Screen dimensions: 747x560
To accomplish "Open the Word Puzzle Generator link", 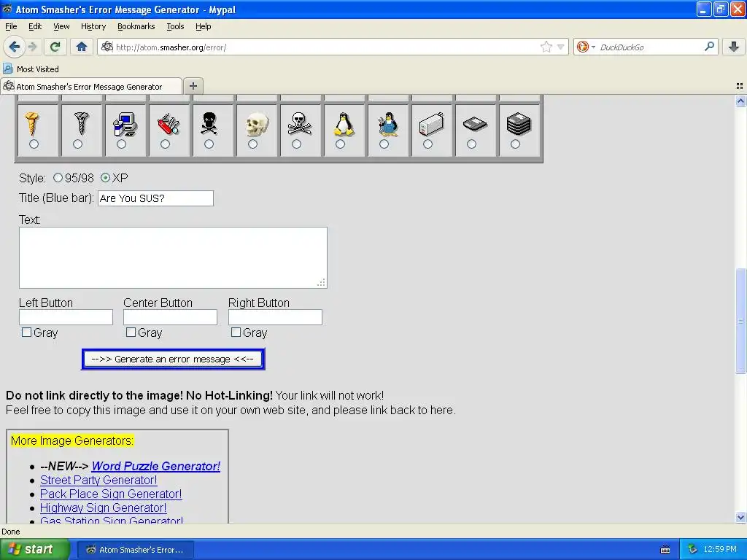I will pyautogui.click(x=156, y=466).
